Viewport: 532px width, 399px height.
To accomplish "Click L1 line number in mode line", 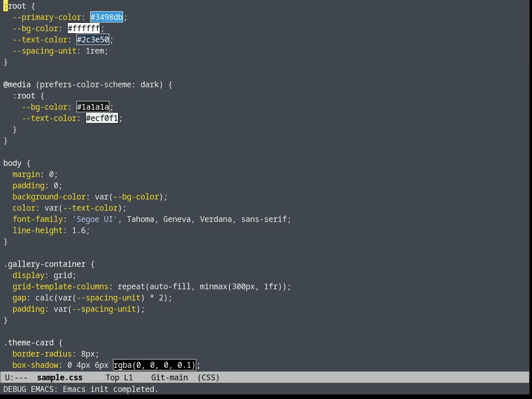I will coord(128,377).
